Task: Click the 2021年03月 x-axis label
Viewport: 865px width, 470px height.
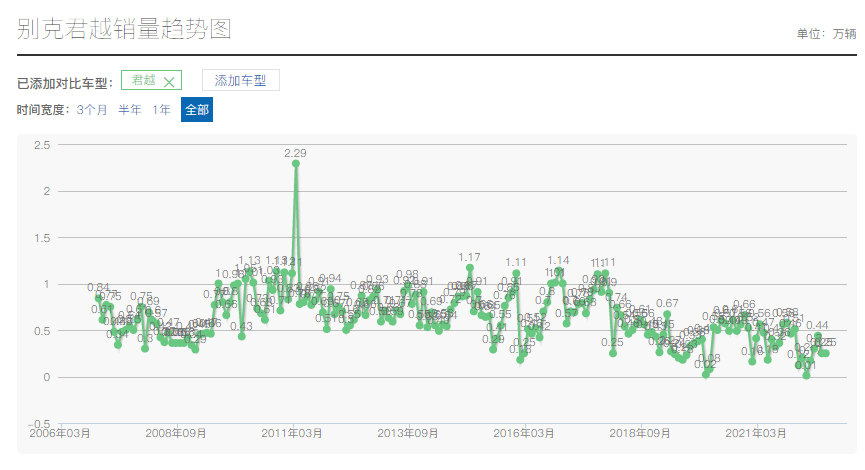Action: pyautogui.click(x=755, y=433)
